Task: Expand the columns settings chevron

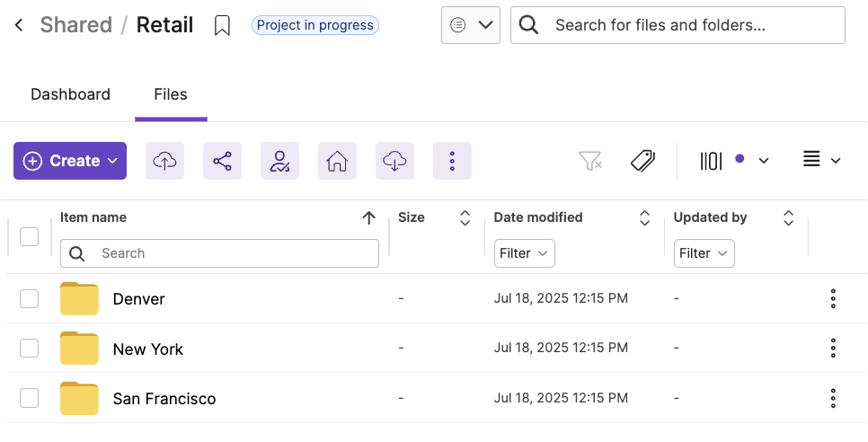Action: tap(764, 161)
